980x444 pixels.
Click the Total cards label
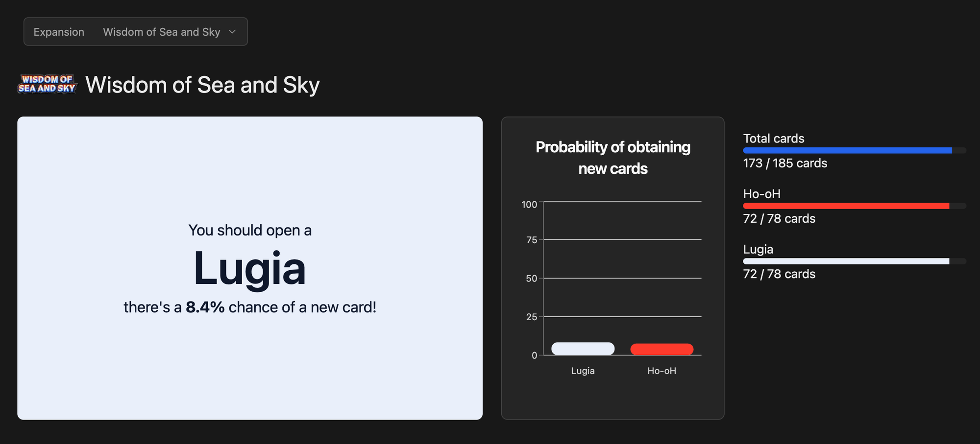click(x=774, y=139)
